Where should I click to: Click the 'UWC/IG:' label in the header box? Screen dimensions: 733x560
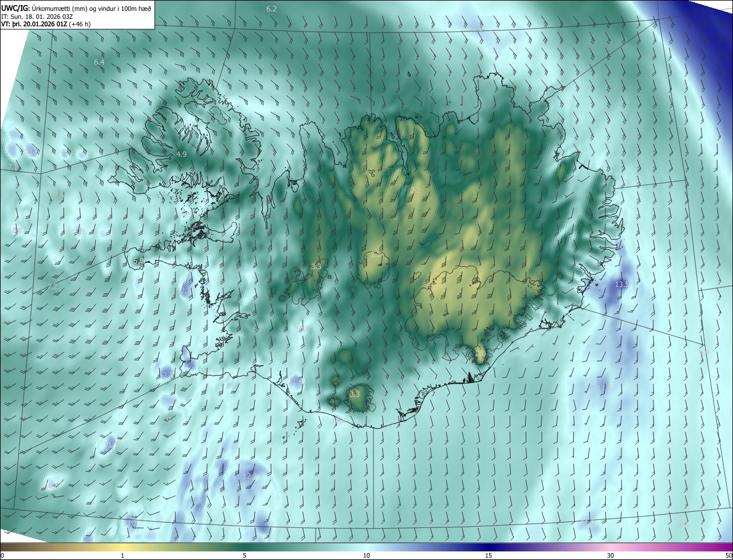click(16, 8)
